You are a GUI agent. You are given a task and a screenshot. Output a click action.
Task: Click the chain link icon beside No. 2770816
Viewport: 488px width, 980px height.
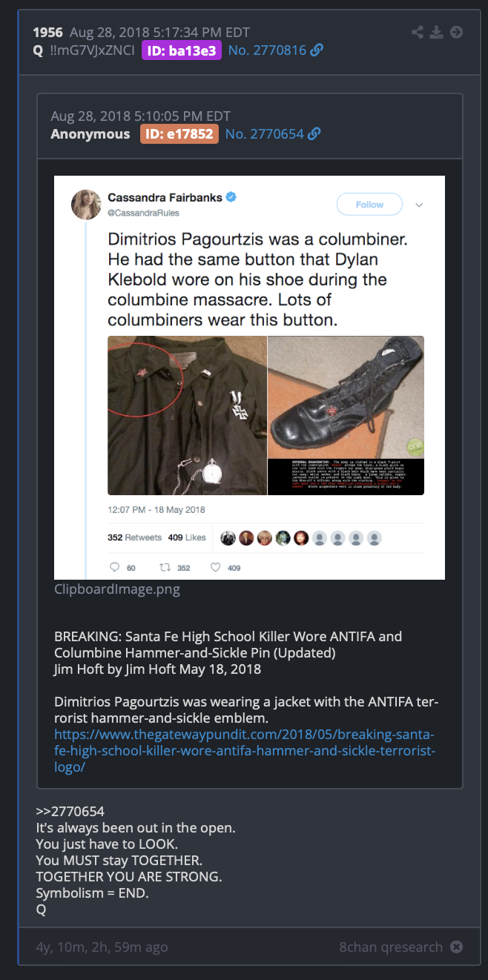click(317, 50)
